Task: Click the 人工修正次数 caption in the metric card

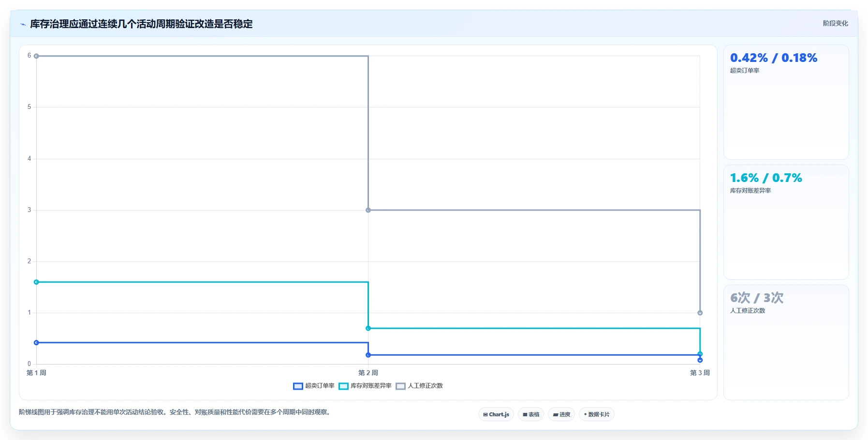Action: 748,311
